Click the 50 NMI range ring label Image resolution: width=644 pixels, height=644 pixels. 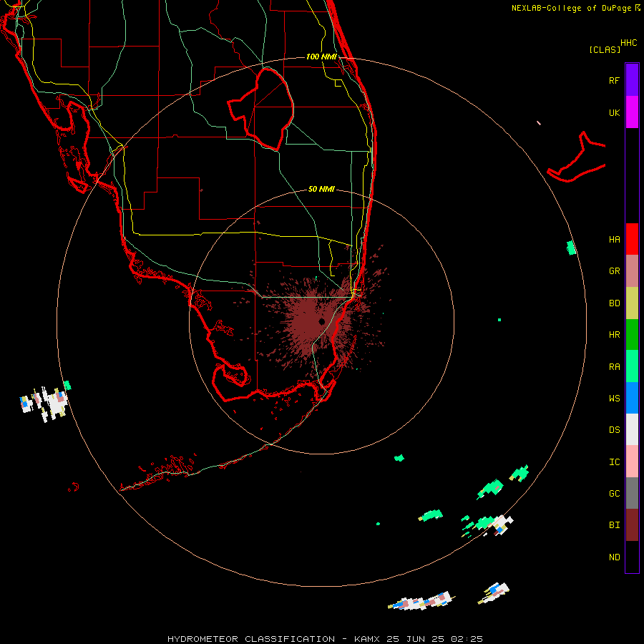tap(321, 189)
